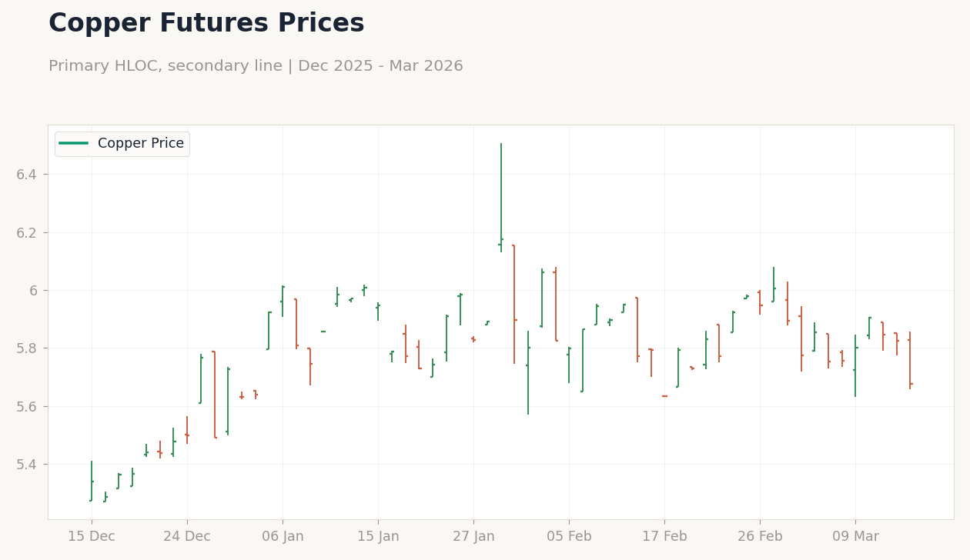Viewport: 970px width, 560px height.
Task: Toggle the Copper Price legend entry
Action: pos(122,144)
